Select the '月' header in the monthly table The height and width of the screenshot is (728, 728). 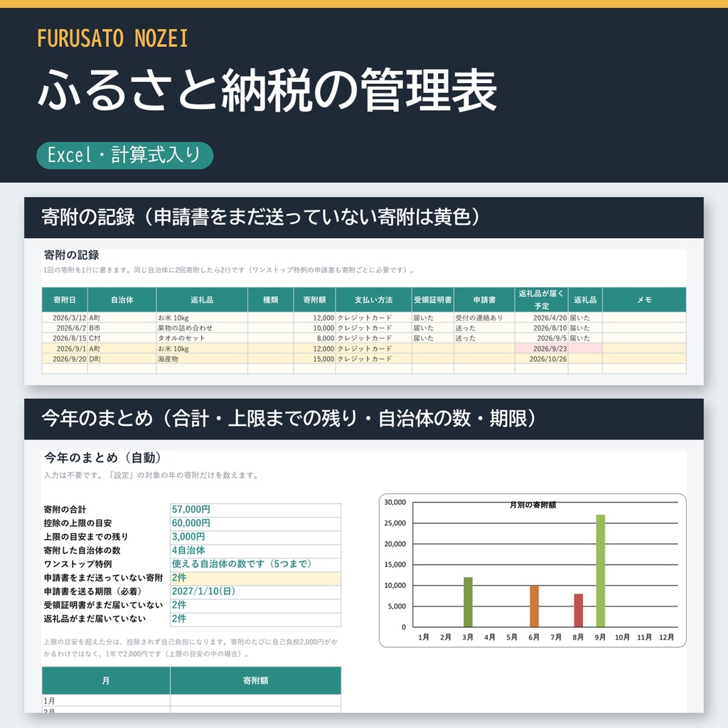click(x=106, y=680)
